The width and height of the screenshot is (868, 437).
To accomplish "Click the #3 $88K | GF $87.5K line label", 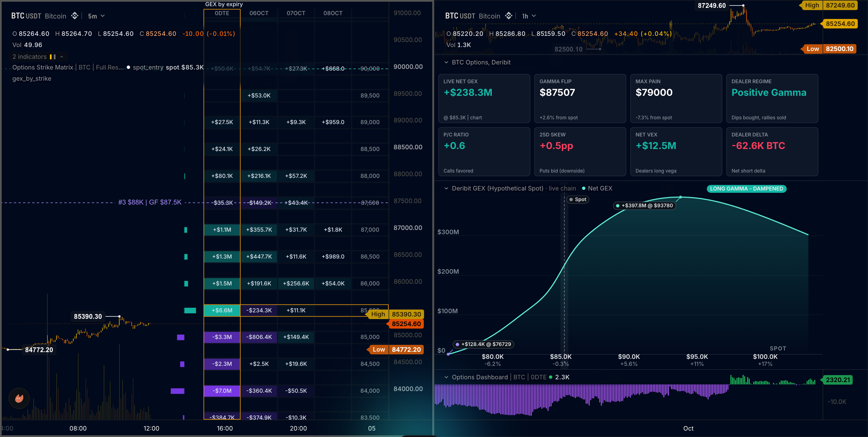I will click(150, 202).
